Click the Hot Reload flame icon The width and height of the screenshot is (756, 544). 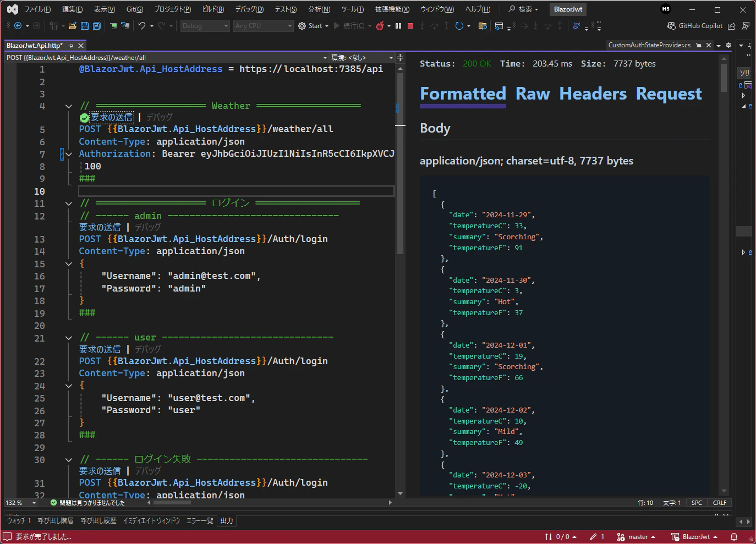pyautogui.click(x=380, y=26)
